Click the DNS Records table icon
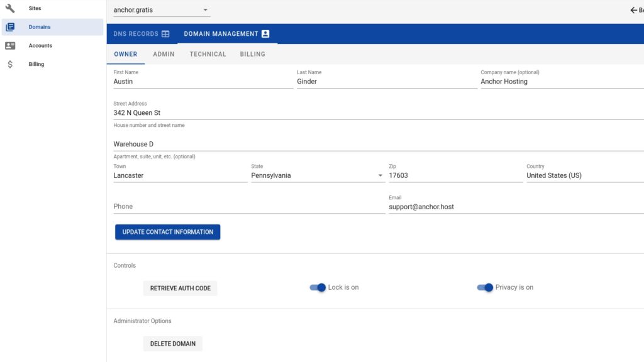Screen dimensions: 644x362 165,34
